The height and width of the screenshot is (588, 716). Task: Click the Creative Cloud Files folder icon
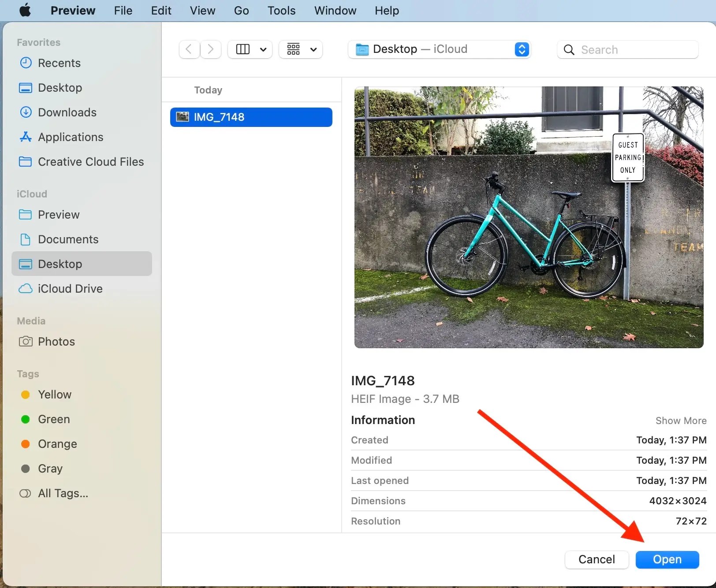click(25, 161)
